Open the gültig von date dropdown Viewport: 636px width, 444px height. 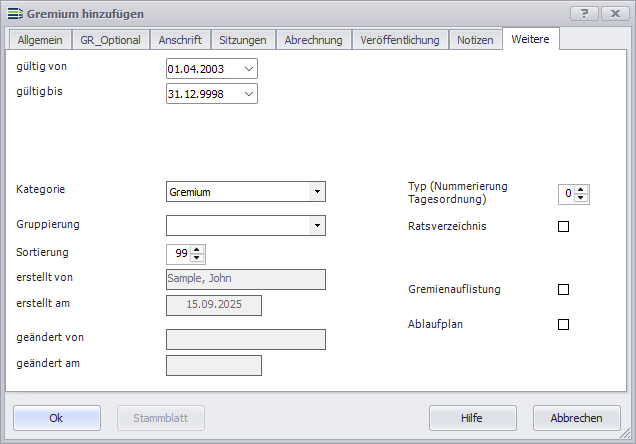[x=248, y=69]
